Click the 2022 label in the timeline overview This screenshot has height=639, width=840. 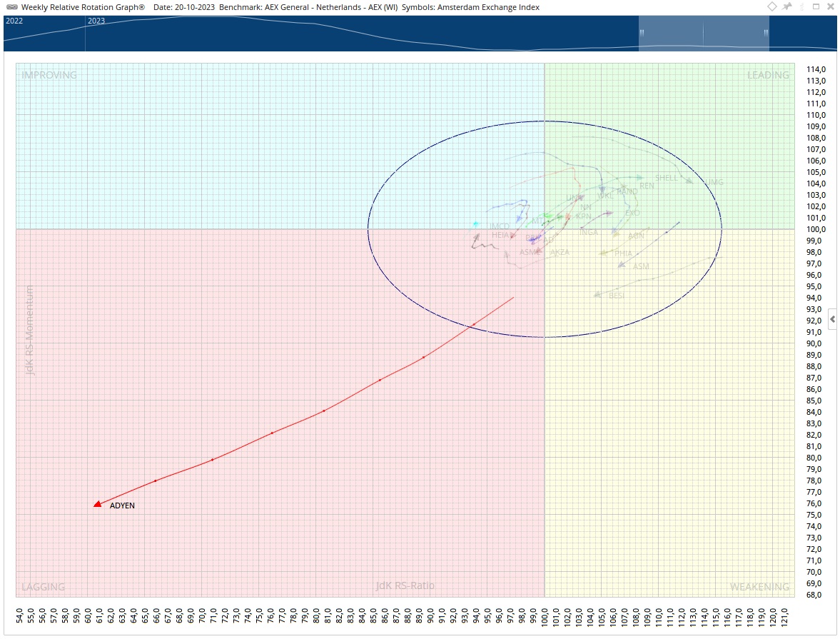point(14,21)
